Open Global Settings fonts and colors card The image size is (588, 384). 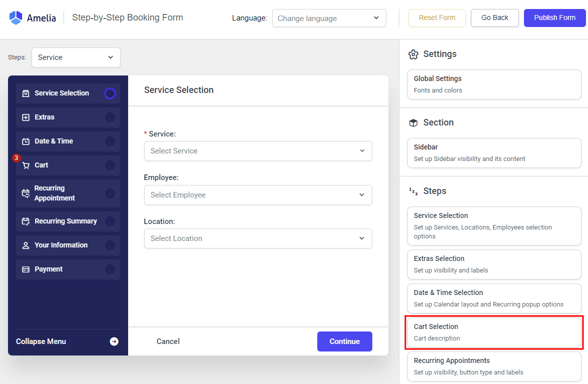(x=494, y=84)
